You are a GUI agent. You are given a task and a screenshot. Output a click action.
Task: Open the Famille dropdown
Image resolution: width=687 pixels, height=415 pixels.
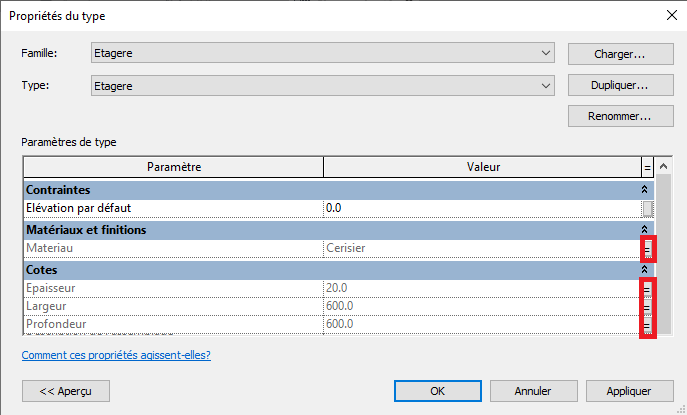545,52
